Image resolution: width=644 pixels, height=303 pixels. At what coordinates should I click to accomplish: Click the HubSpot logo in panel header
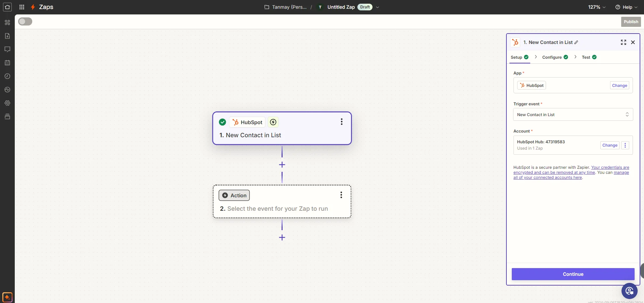pyautogui.click(x=515, y=42)
